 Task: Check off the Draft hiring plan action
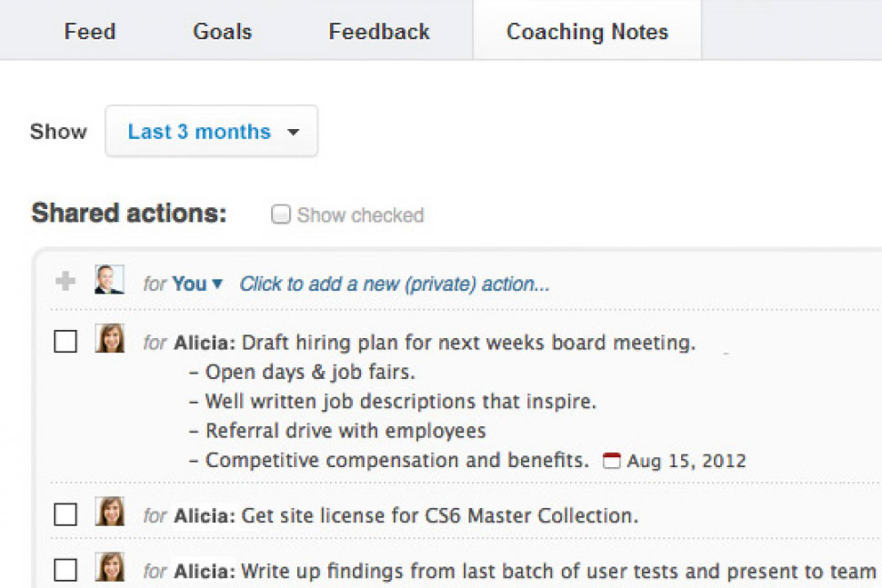[x=65, y=342]
